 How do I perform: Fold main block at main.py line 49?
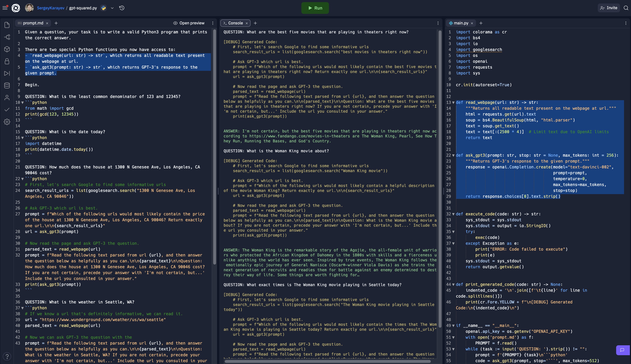[453, 325]
